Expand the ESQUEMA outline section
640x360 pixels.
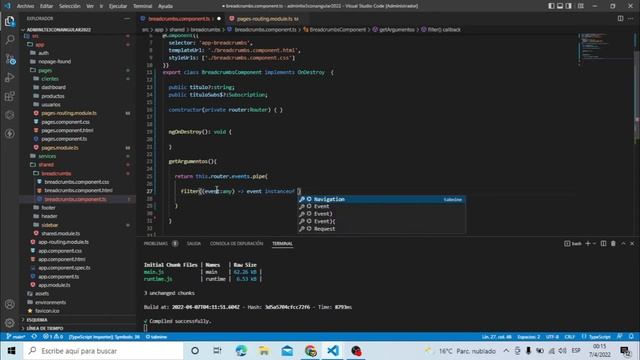pyautogui.click(x=37, y=320)
